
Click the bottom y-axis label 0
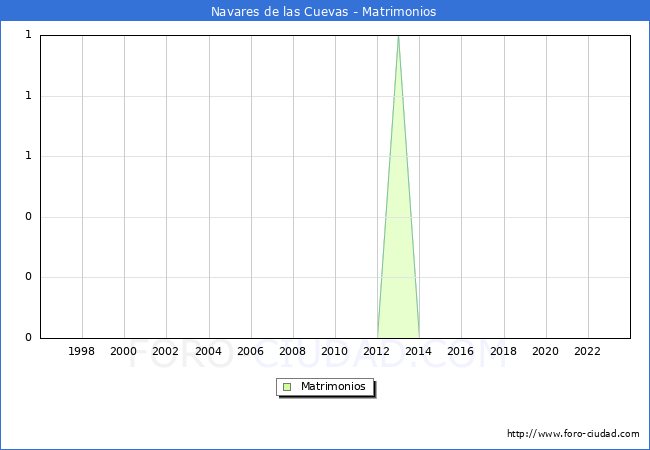click(x=28, y=338)
